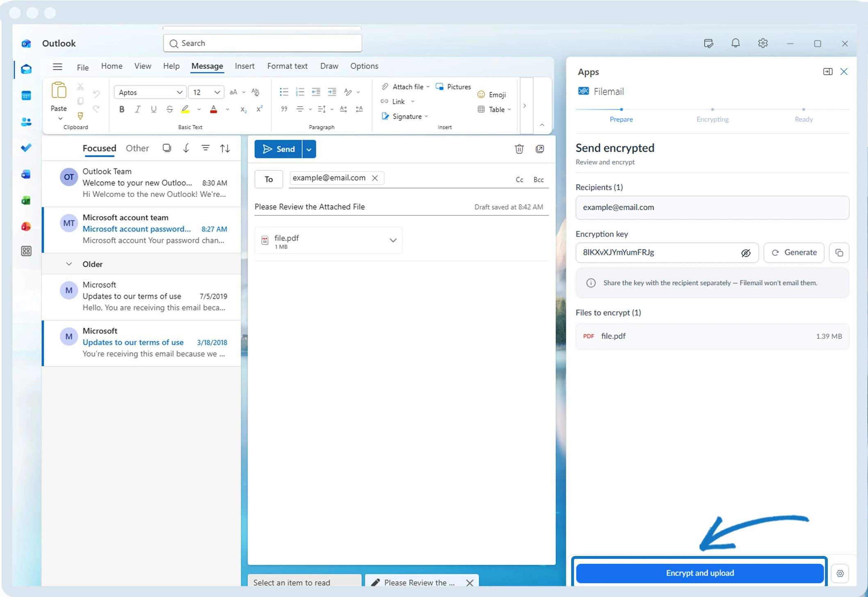
Task: Expand the file.pdf attachment options chevron
Action: [x=393, y=240]
